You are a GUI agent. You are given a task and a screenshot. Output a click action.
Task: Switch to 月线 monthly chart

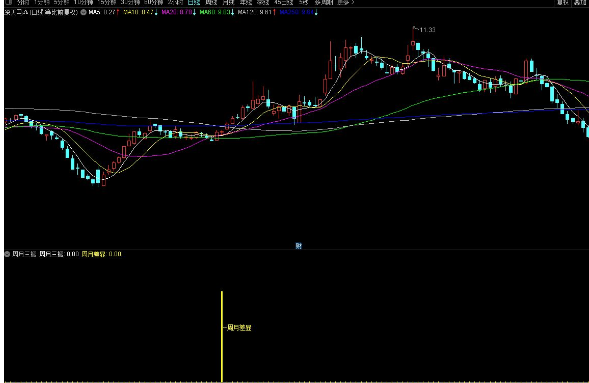tap(228, 2)
